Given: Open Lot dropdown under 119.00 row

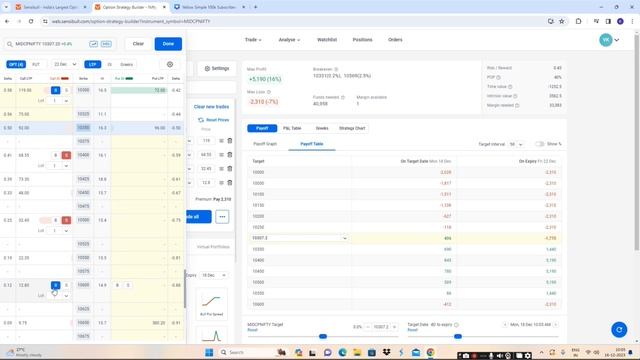Looking at the screenshot, I should [58, 100].
